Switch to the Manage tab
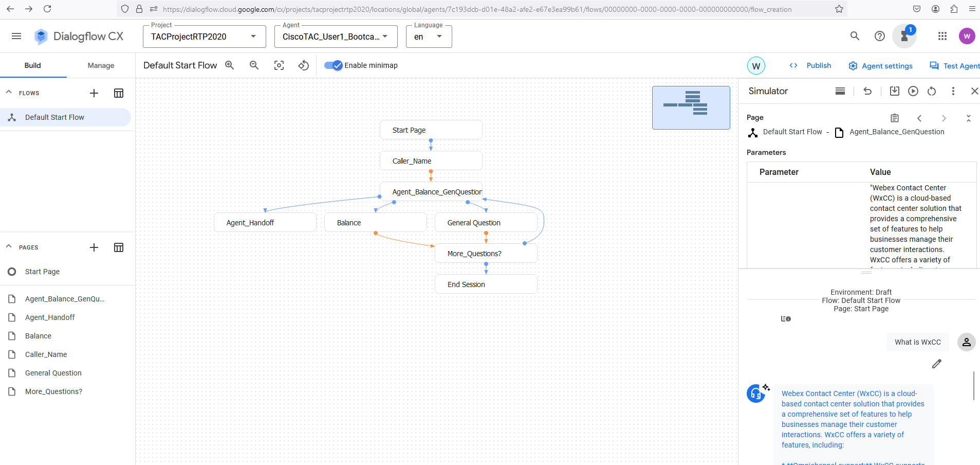Image resolution: width=980 pixels, height=465 pixels. click(101, 65)
